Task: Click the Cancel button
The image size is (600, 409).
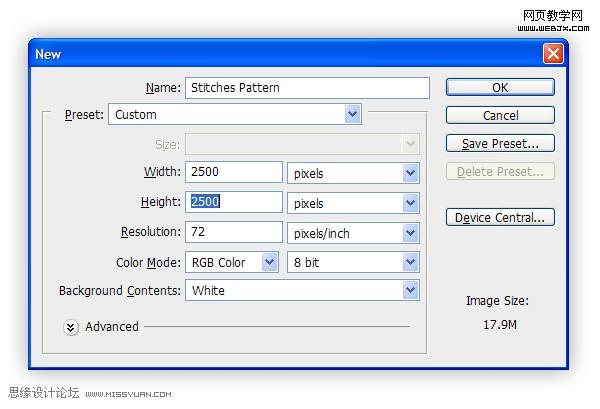Action: 500,115
